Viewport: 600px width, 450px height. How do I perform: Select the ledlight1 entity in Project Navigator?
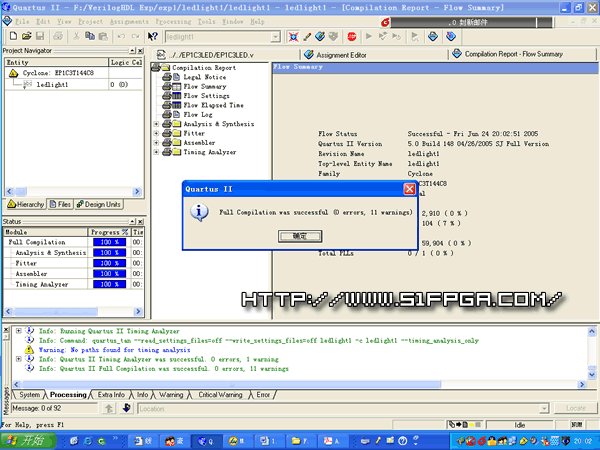tap(52, 85)
